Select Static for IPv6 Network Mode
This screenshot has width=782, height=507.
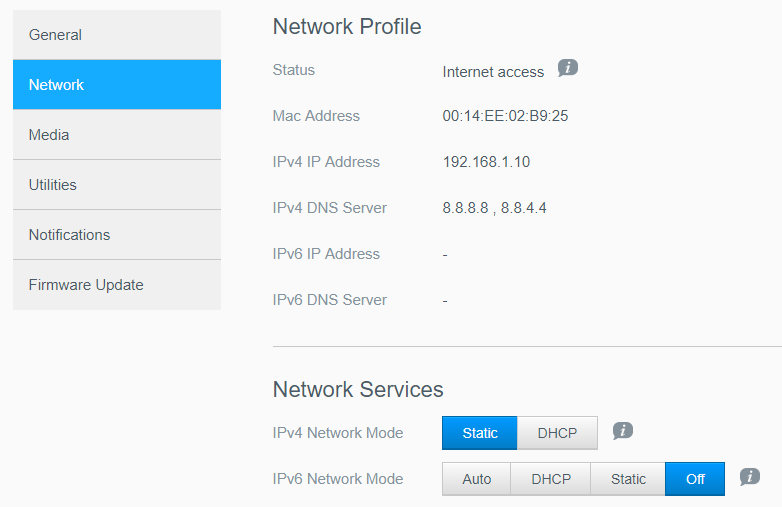628,479
